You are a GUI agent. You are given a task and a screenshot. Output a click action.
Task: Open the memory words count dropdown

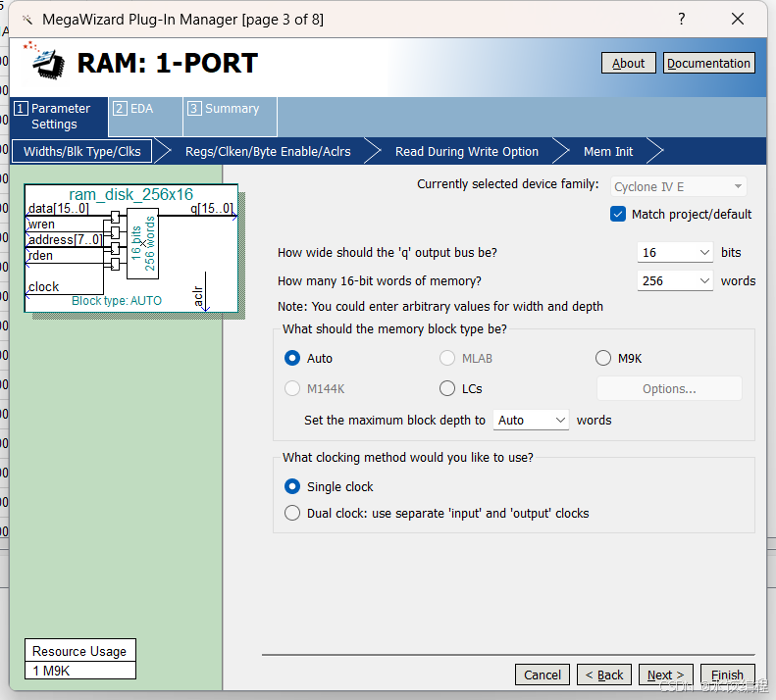(675, 281)
